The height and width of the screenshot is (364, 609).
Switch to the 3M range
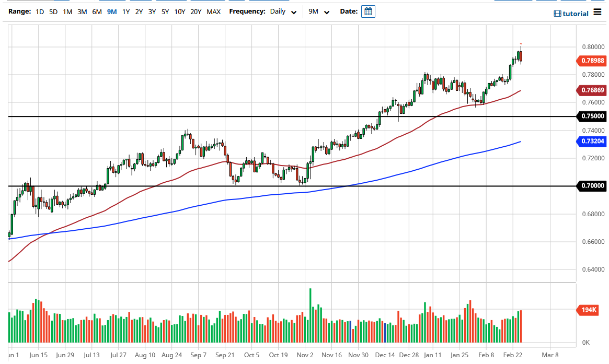[x=82, y=11]
